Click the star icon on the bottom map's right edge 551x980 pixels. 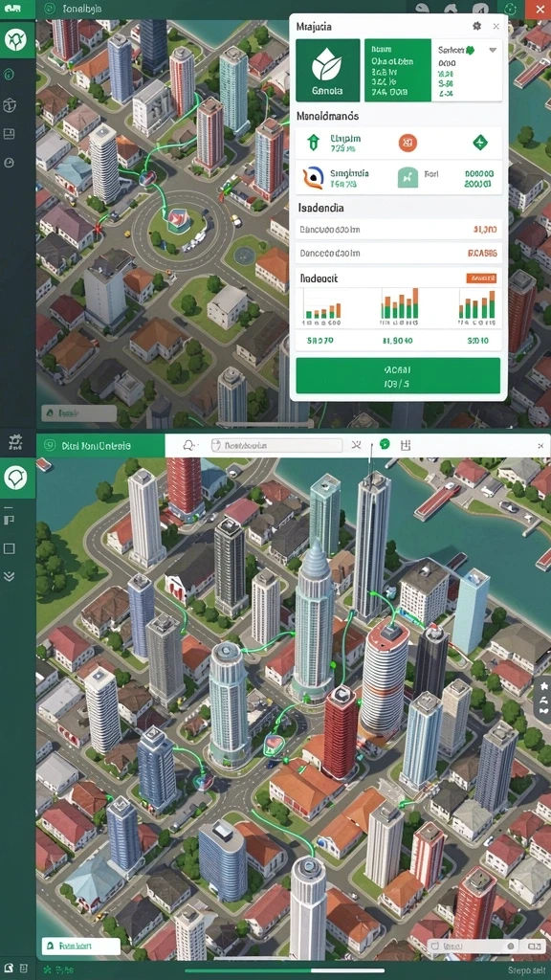pyautogui.click(x=544, y=685)
